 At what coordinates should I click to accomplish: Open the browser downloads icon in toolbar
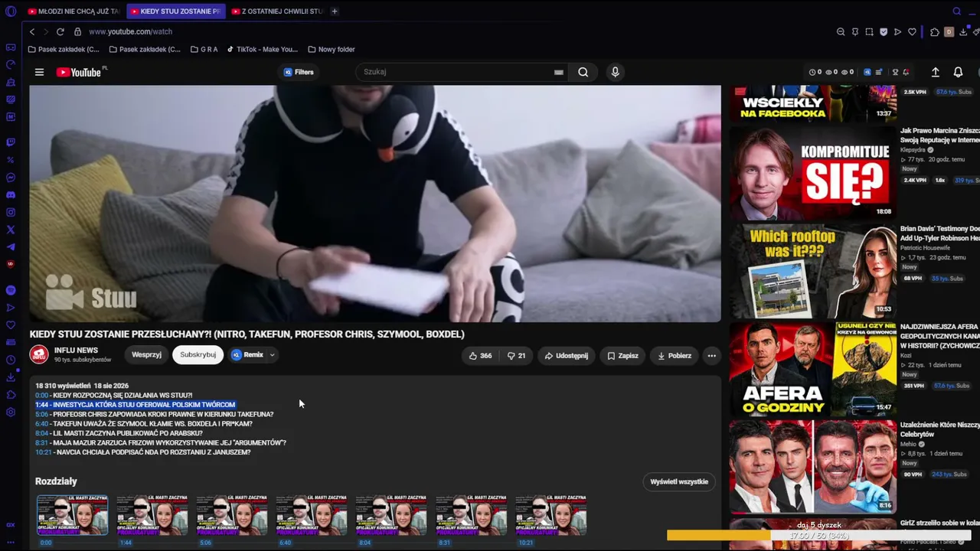click(x=963, y=32)
